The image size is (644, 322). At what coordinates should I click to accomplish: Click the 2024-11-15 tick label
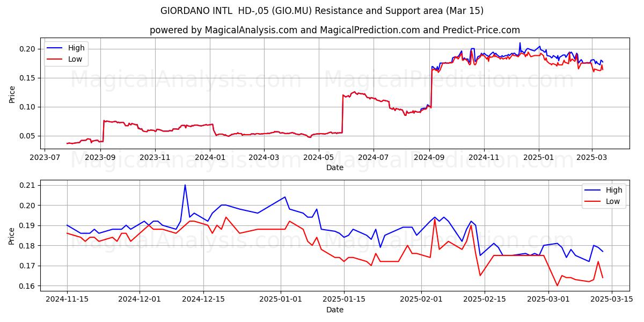[x=67, y=299]
